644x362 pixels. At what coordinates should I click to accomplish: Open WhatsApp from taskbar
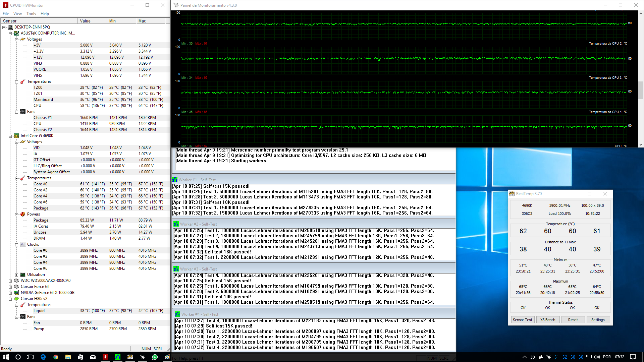[155, 357]
